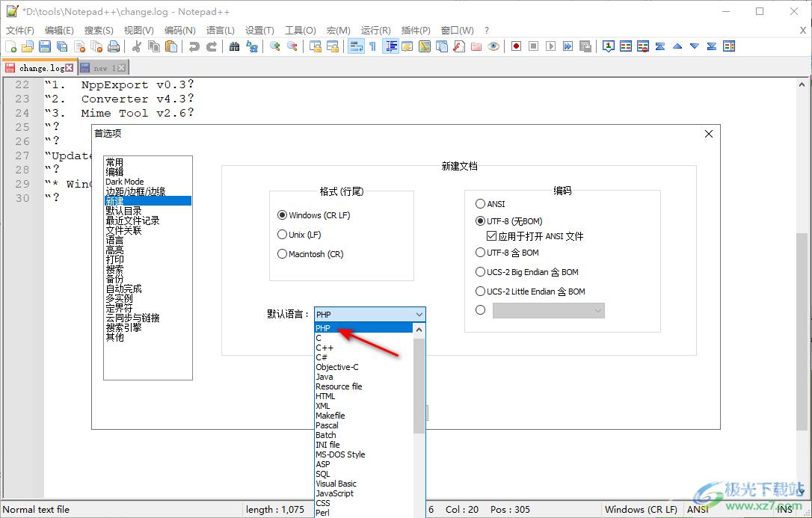Select JavaScript from language list

tap(364, 493)
